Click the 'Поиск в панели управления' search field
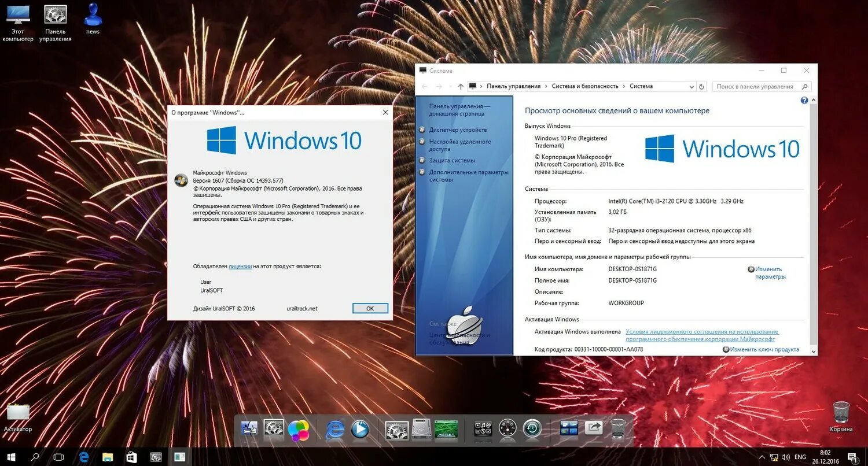868x466 pixels. click(762, 87)
